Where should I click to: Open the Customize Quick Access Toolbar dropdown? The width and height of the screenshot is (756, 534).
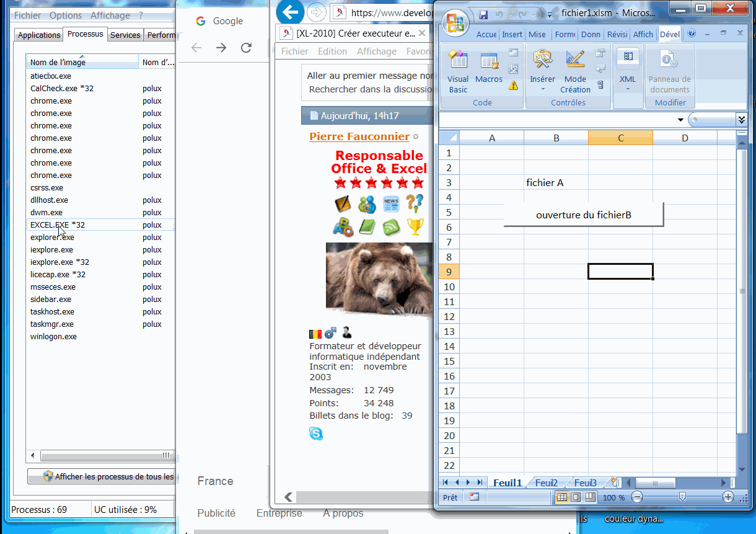coord(549,14)
